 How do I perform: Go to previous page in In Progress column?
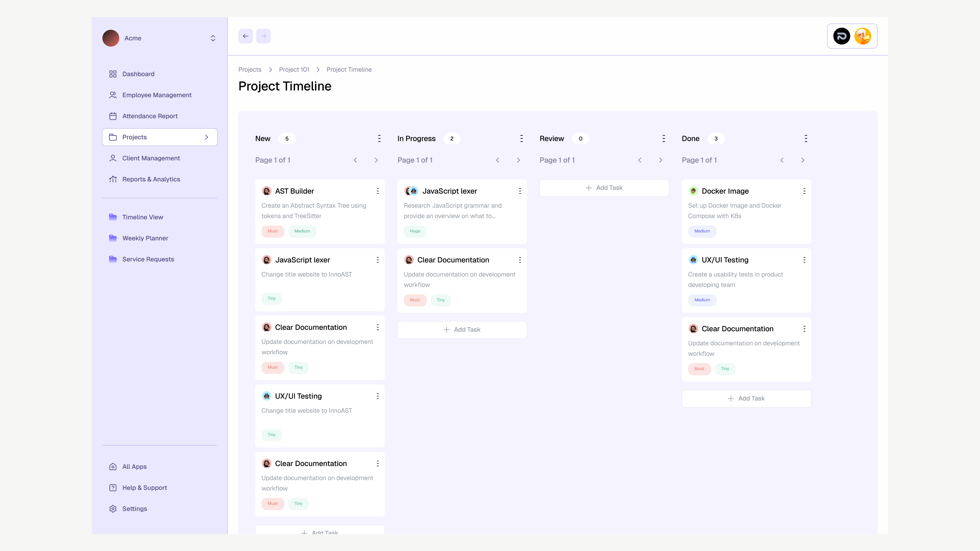497,160
